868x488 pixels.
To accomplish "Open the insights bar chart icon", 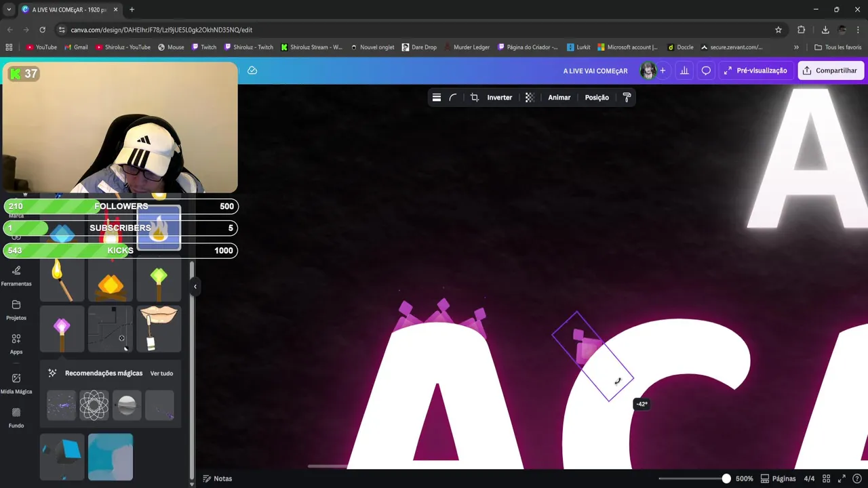I will click(x=684, y=70).
